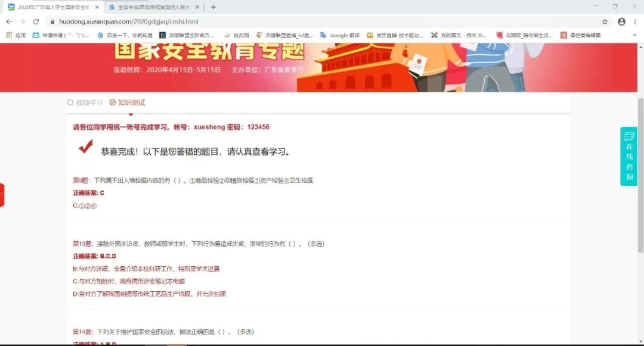
Task: Close the 生活中,如果自身或发现他人 tab
Action: (197, 7)
